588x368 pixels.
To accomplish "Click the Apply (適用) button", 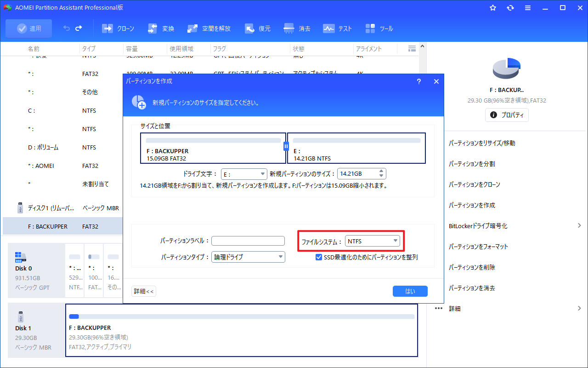I will click(28, 29).
